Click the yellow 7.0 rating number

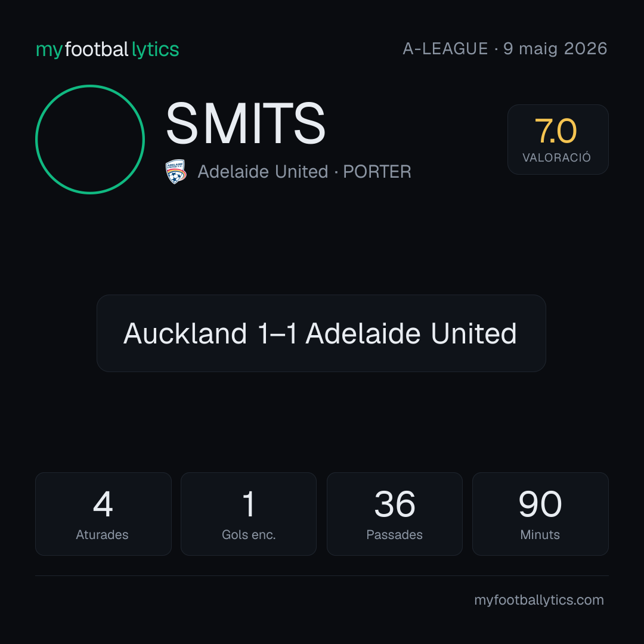click(556, 131)
